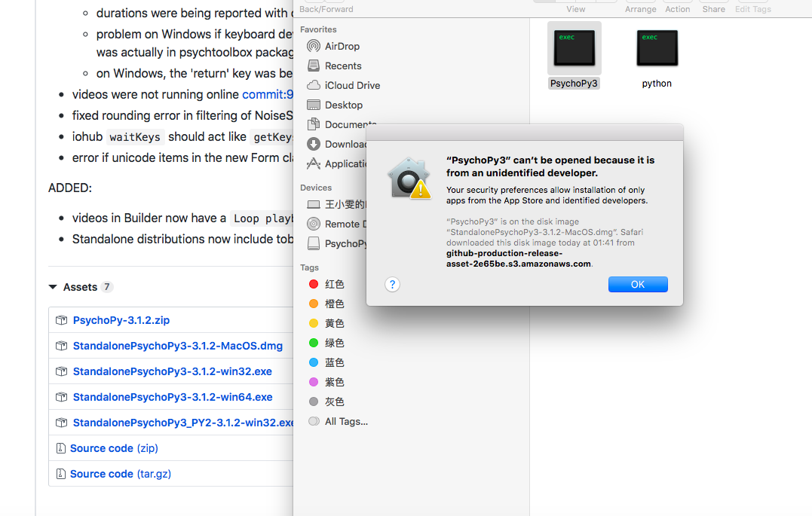Download StandalonePsychoPy3-3.1.2-win64.exe asset
This screenshot has height=516, width=812.
[x=173, y=397]
